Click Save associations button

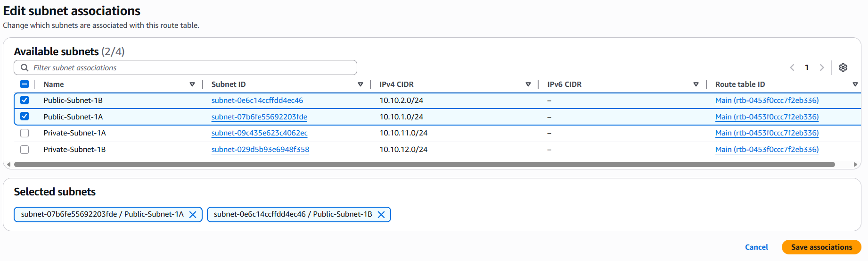pos(821,247)
